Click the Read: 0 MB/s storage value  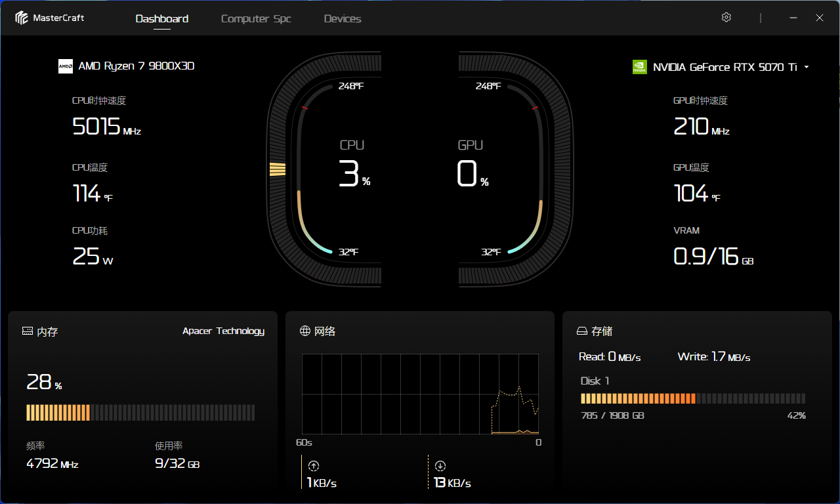pos(610,357)
